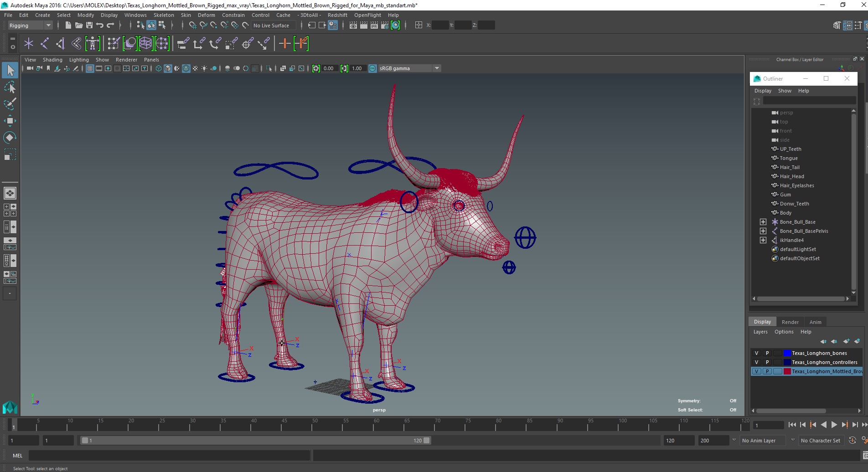This screenshot has width=868, height=472.
Task: Click the orange plus Set Key shelf icon
Action: [x=284, y=44]
